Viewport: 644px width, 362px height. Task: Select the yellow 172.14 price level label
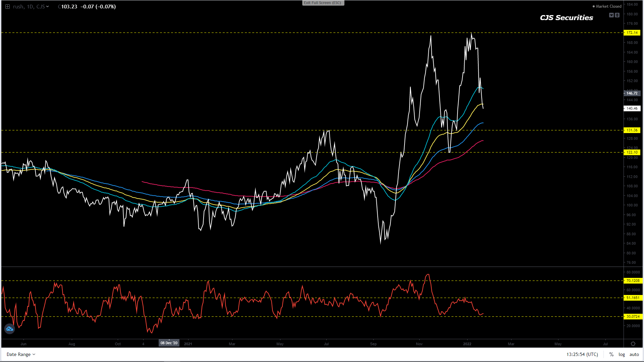tap(632, 33)
